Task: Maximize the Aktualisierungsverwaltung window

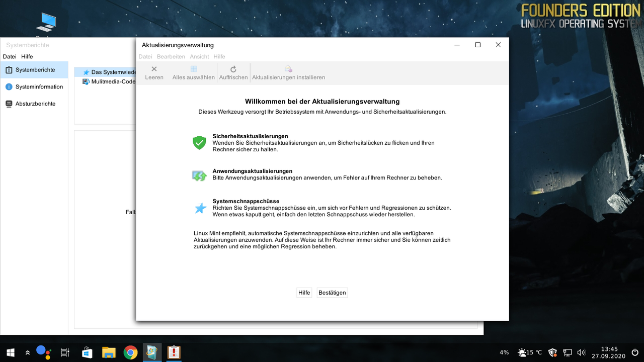Action: point(477,45)
